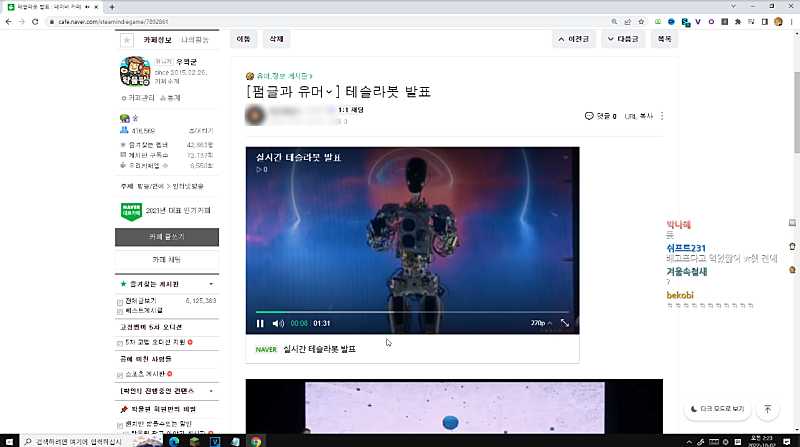Open the media control playlist icon
Image resolution: width=800 pixels, height=447 pixels.
751,22
